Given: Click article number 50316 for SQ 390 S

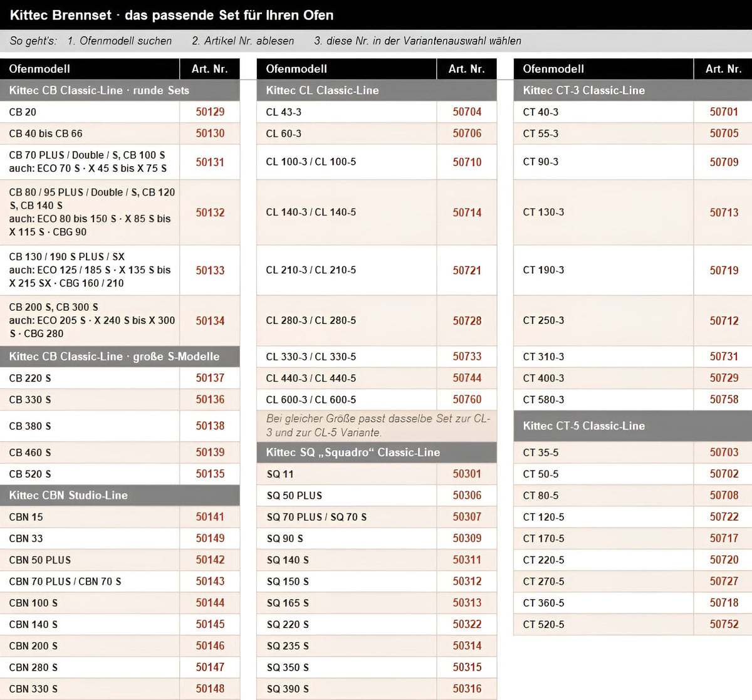Looking at the screenshot, I should point(467,688).
